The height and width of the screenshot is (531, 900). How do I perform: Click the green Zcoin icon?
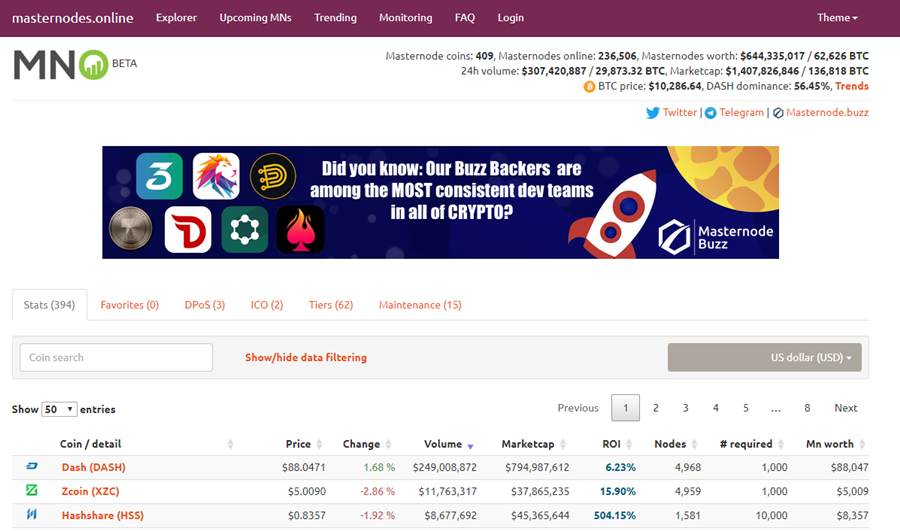(x=32, y=490)
